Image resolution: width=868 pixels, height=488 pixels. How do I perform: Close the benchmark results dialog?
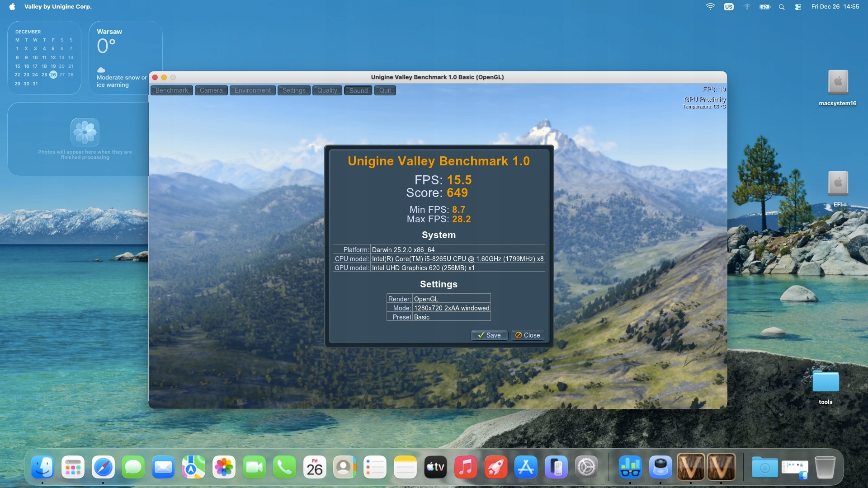(528, 335)
